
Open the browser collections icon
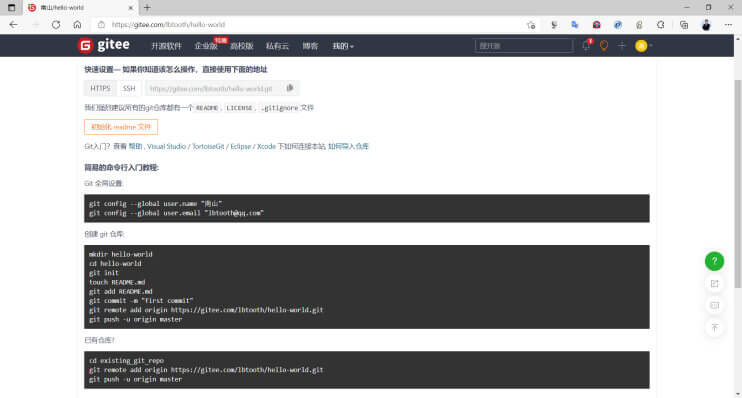[x=684, y=25]
